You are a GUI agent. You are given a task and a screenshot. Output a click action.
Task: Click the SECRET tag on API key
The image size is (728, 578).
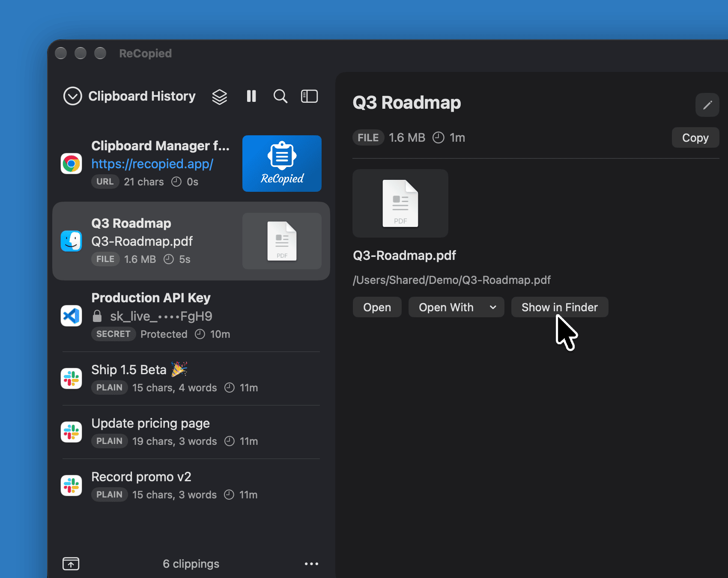(113, 334)
